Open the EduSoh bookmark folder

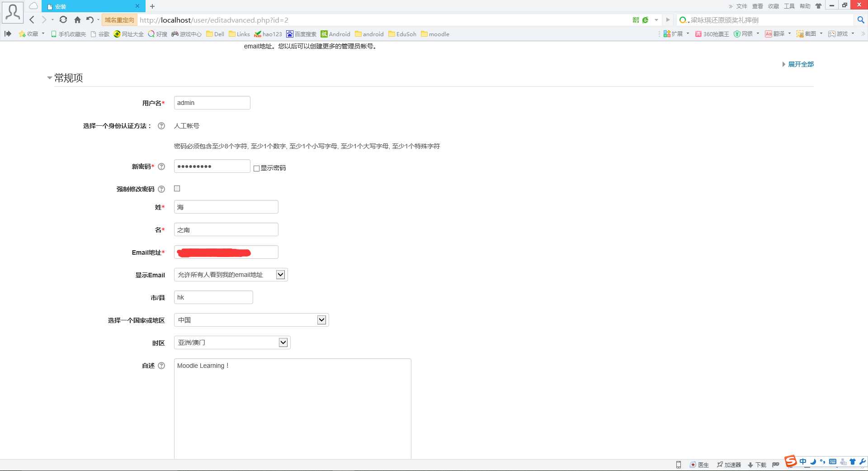point(402,34)
